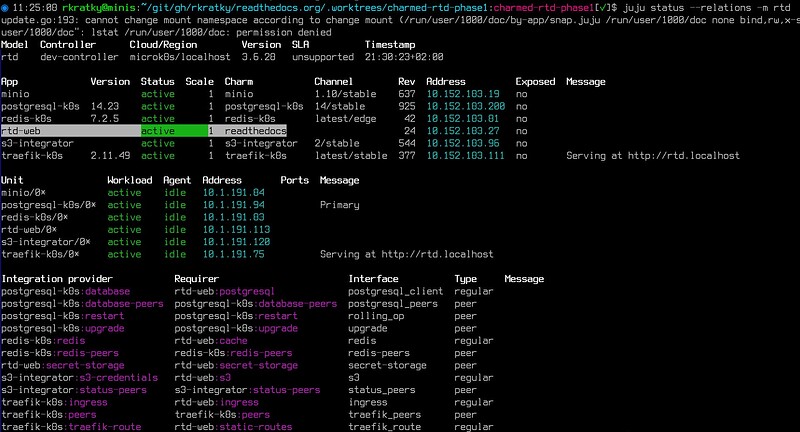Click the postgresql_client interface
The image size is (800, 432).
[x=396, y=291]
